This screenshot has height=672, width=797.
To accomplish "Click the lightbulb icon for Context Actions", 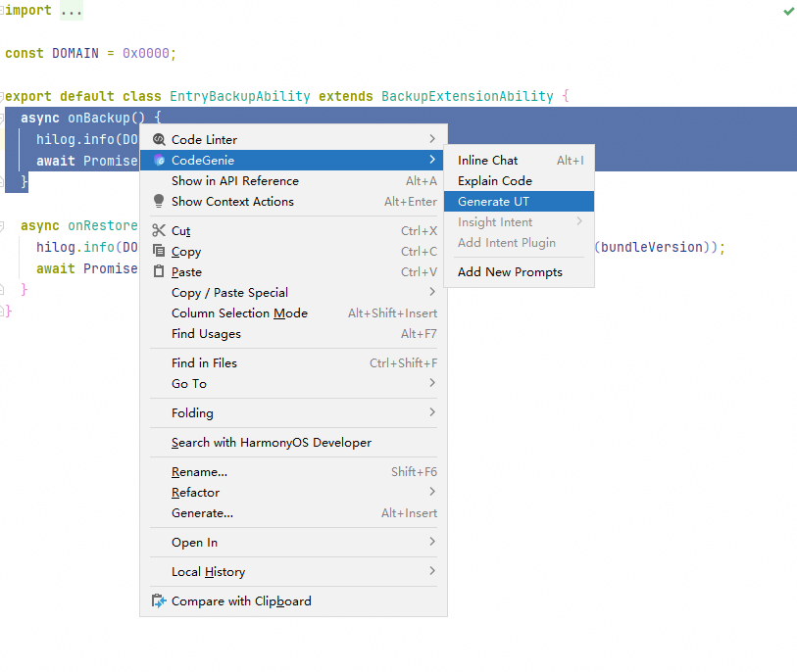I will click(x=159, y=202).
